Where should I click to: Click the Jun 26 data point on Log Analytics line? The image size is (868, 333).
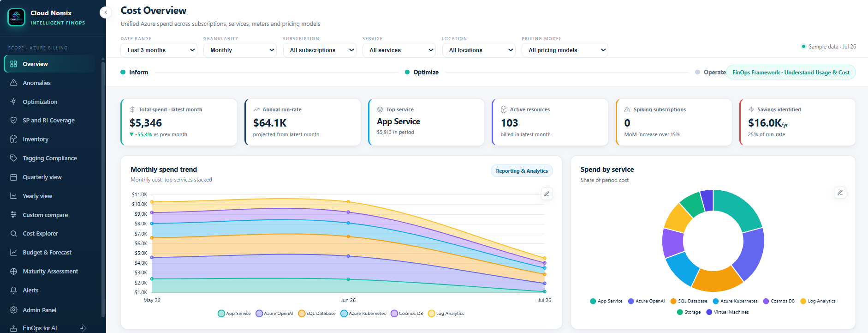point(348,202)
